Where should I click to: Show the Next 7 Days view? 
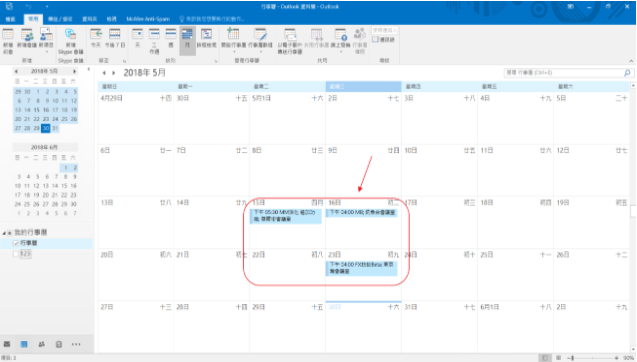pyautogui.click(x=115, y=39)
